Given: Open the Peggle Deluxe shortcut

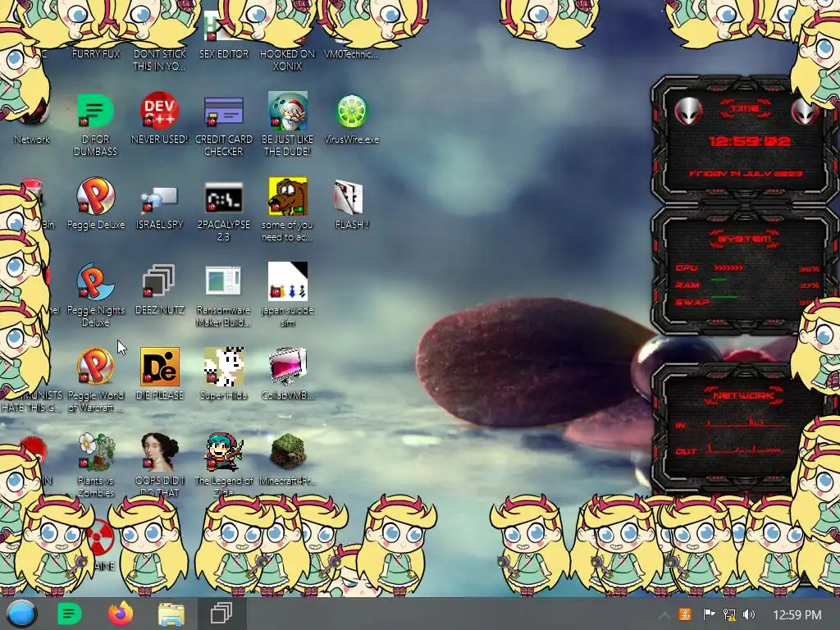Looking at the screenshot, I should 95,197.
